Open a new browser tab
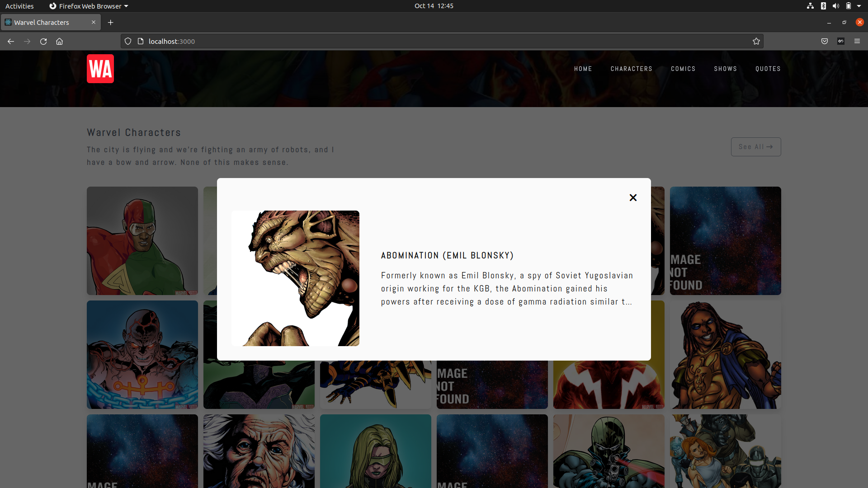 [x=110, y=22]
